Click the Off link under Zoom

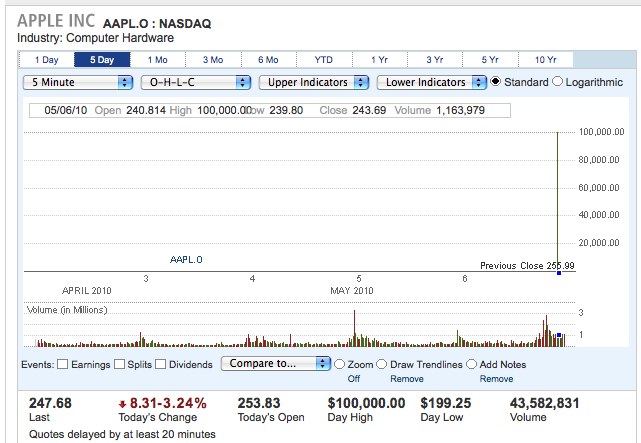[x=354, y=379]
